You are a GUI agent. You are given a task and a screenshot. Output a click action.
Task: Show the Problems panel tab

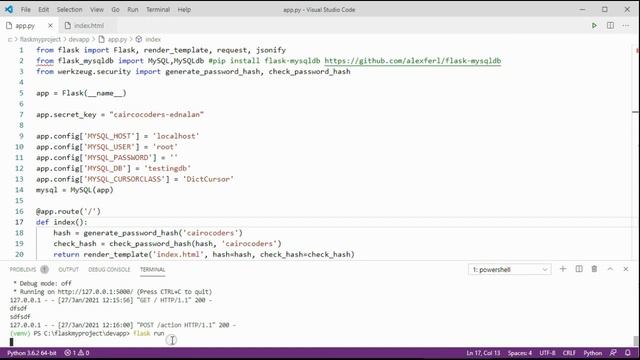[x=23, y=269]
